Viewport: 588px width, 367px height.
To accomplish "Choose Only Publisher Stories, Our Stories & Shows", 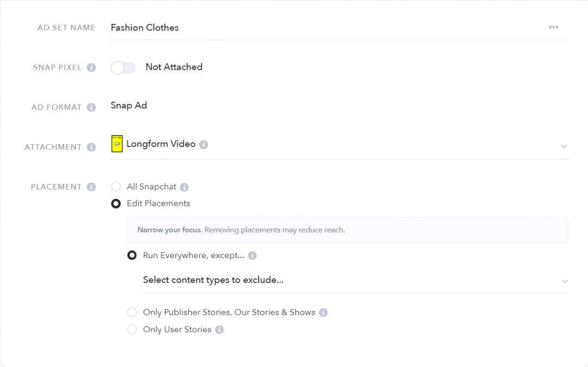I will [x=132, y=312].
